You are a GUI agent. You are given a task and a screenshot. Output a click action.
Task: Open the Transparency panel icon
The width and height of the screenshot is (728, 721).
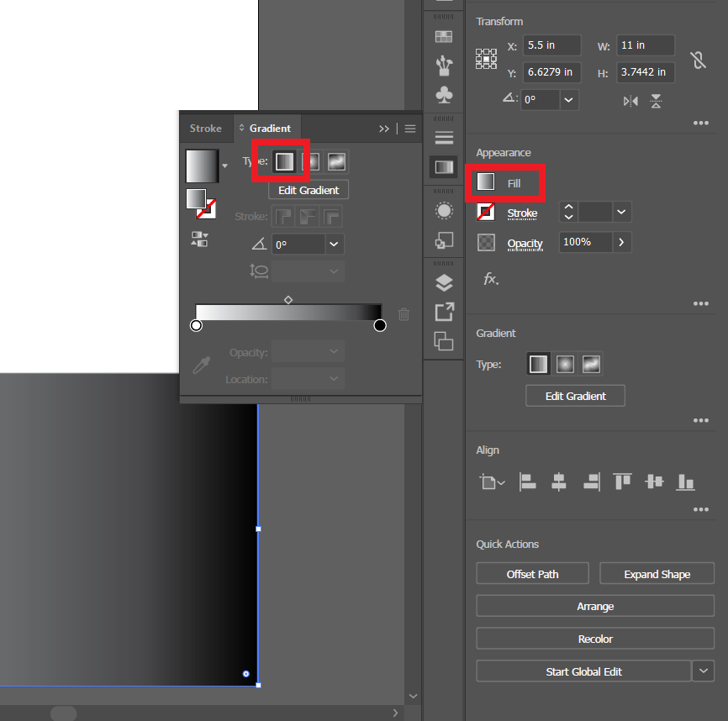(x=444, y=211)
